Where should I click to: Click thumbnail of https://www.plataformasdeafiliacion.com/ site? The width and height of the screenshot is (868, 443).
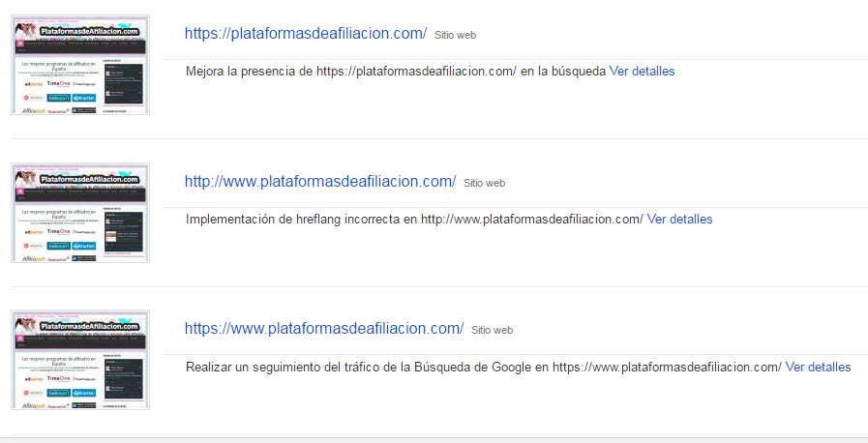tap(80, 360)
